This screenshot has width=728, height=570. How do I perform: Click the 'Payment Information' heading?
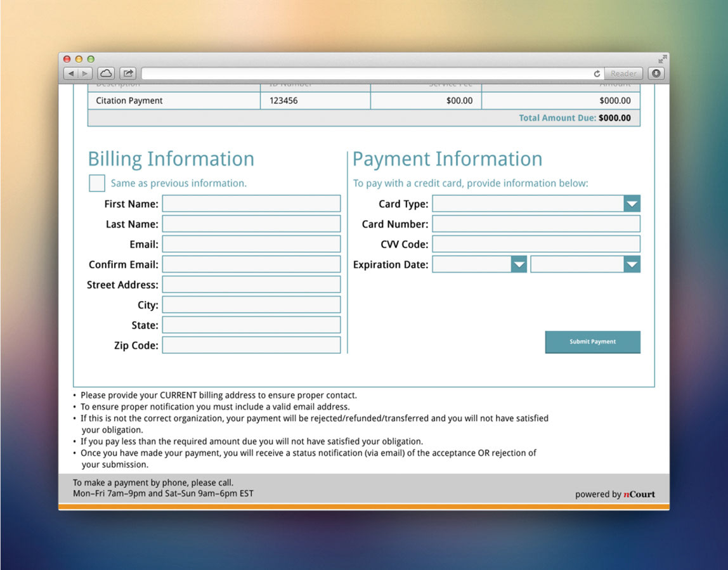click(x=448, y=159)
